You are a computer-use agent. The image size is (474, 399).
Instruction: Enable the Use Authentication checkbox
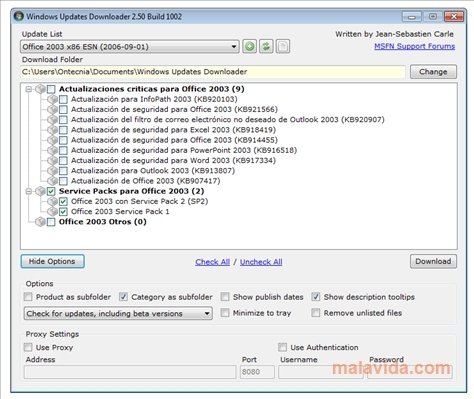[282, 347]
